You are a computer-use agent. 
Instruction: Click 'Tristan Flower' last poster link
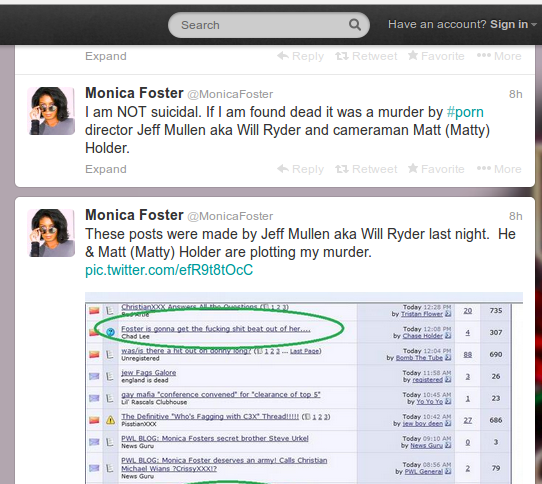pyautogui.click(x=422, y=314)
